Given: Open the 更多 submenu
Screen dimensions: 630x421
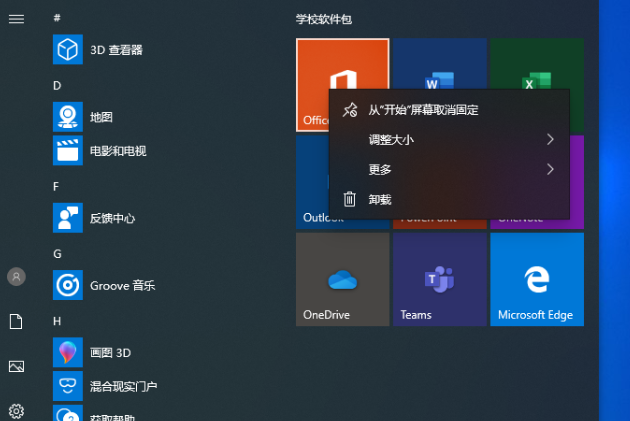Looking at the screenshot, I should (x=449, y=169).
